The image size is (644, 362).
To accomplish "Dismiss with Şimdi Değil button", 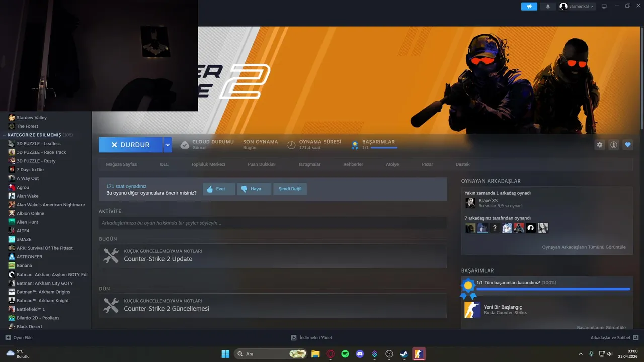I will click(x=290, y=189).
